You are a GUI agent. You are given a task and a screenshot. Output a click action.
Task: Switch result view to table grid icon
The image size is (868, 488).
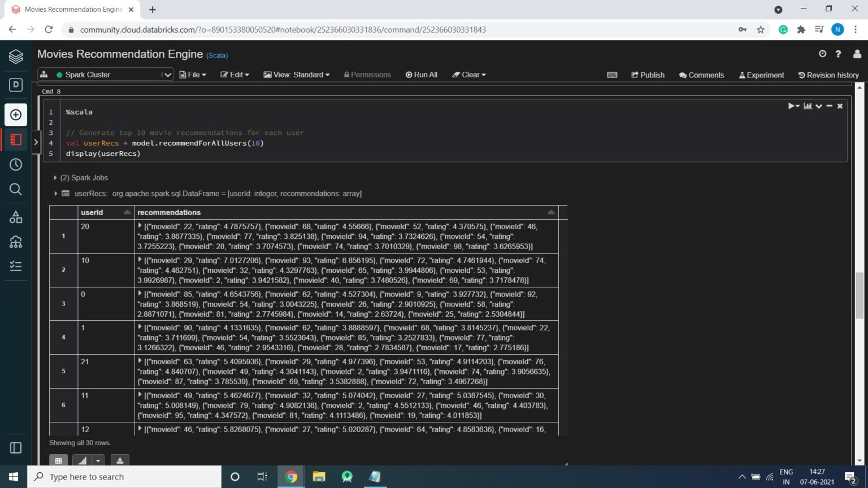pos(58,460)
